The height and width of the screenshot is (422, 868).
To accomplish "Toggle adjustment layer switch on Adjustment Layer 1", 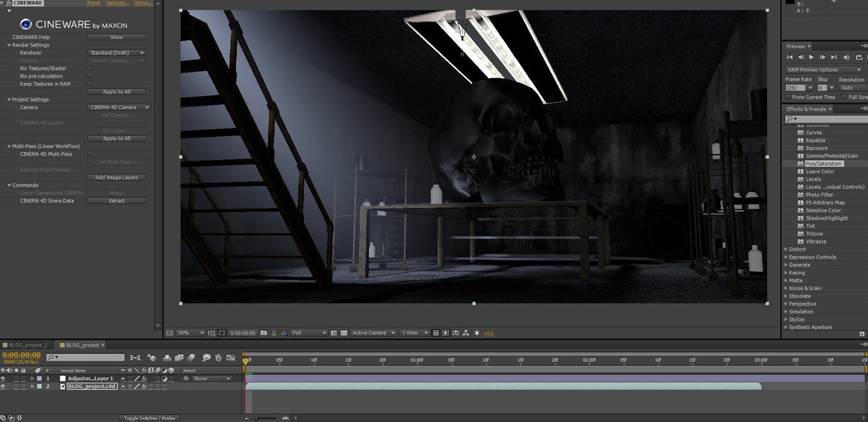I will coord(164,379).
